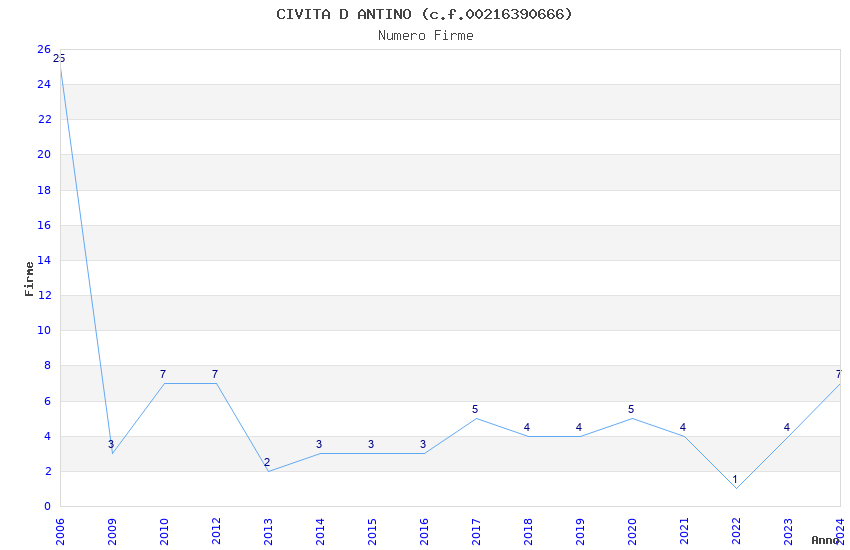The image size is (850, 550).
Task: Select data label 4 for year 2021
Action: coord(683,427)
